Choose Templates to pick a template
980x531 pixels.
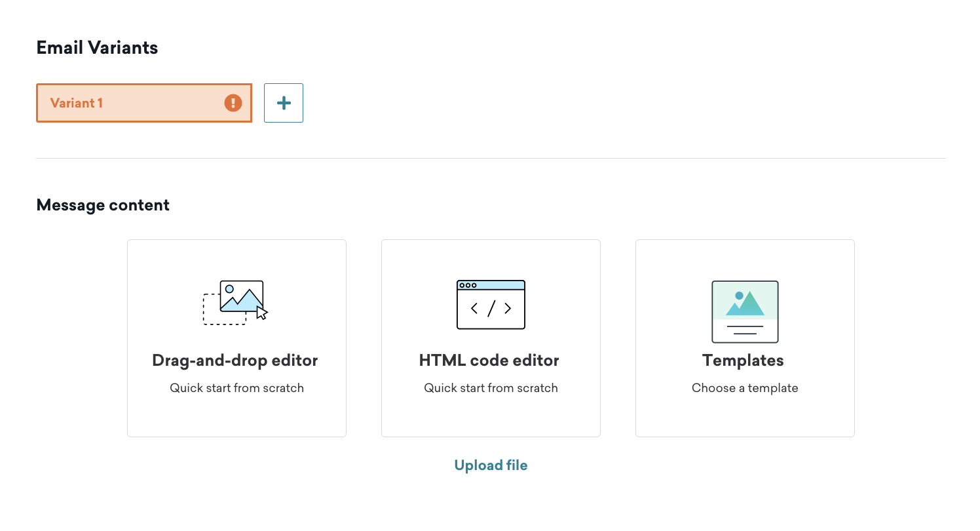pyautogui.click(x=744, y=338)
